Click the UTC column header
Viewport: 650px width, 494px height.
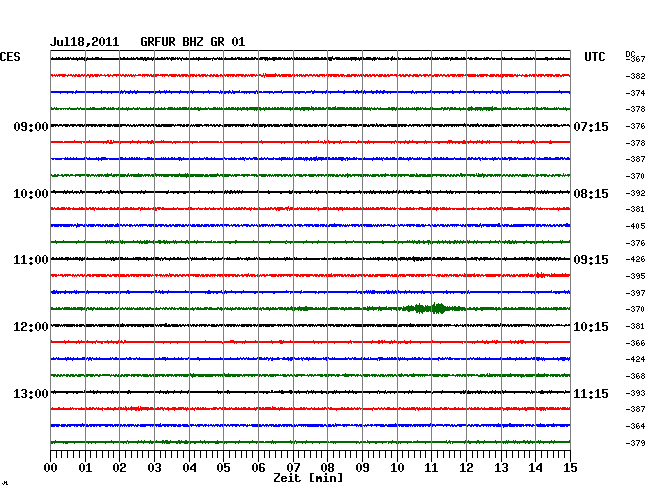pos(594,57)
